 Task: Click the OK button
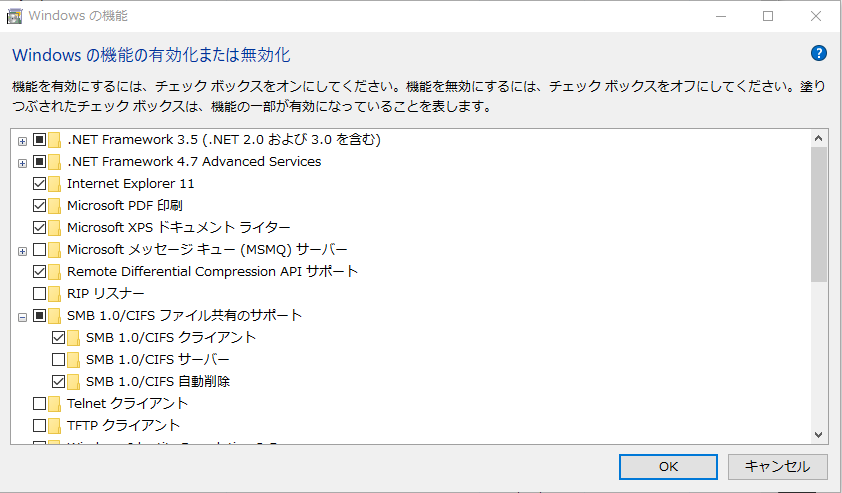[668, 467]
